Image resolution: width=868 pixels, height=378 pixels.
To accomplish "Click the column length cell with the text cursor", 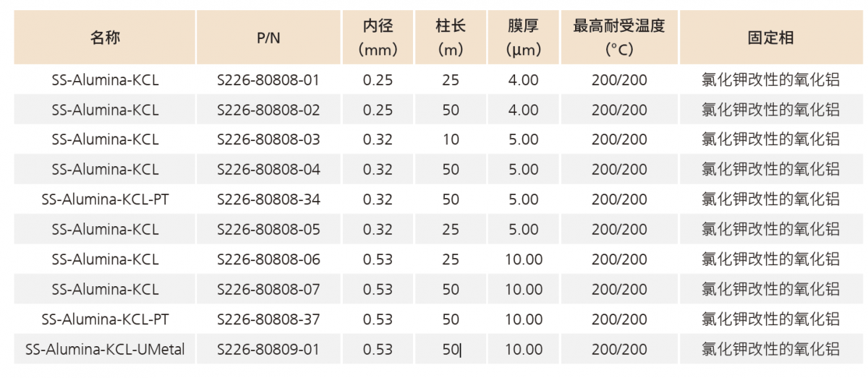I will click(x=451, y=350).
